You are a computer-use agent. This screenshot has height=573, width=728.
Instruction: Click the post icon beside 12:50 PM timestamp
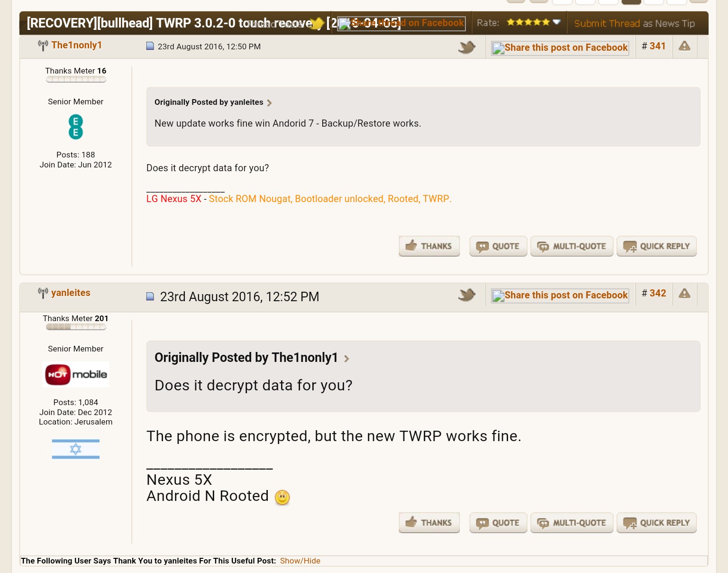pyautogui.click(x=150, y=46)
